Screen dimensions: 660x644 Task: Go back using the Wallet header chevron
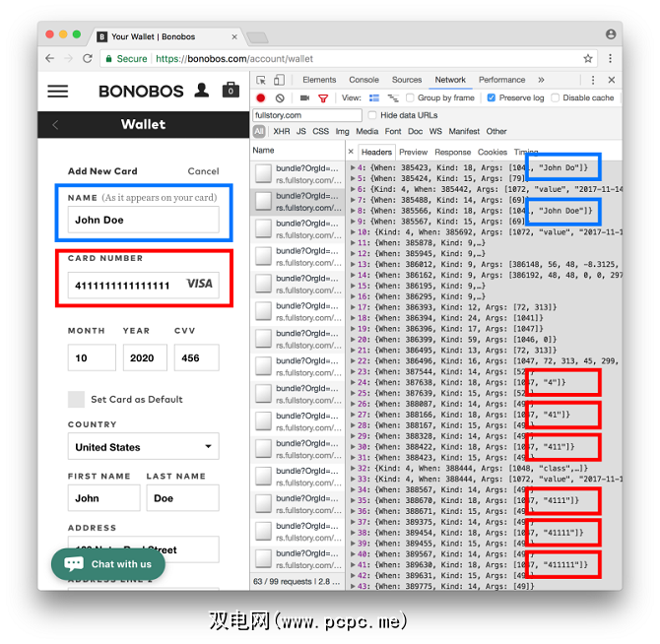click(55, 124)
